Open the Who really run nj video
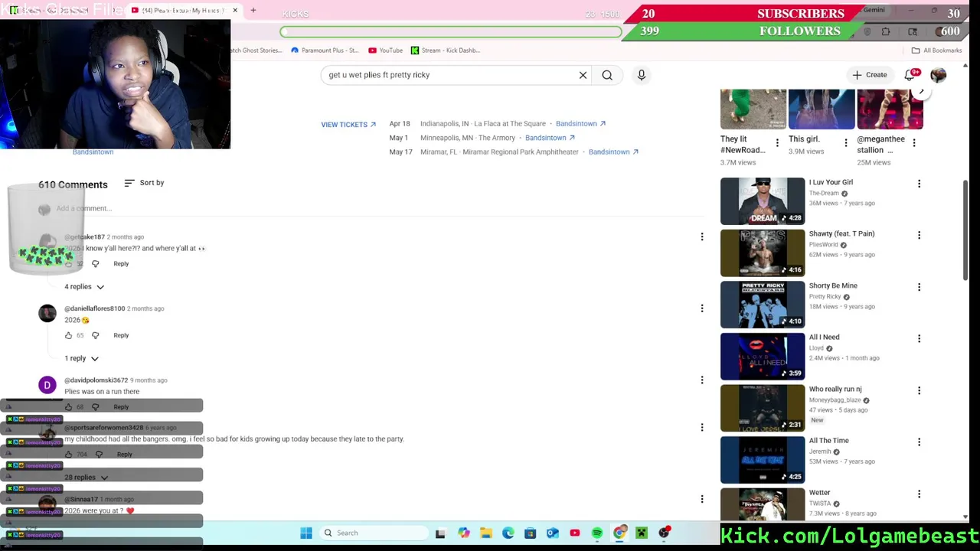980x551 pixels. tap(763, 408)
